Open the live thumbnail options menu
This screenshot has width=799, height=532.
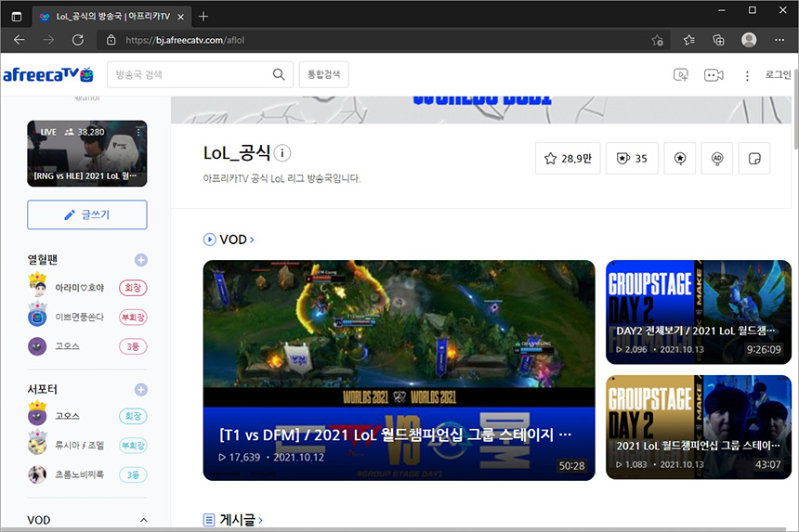click(138, 132)
